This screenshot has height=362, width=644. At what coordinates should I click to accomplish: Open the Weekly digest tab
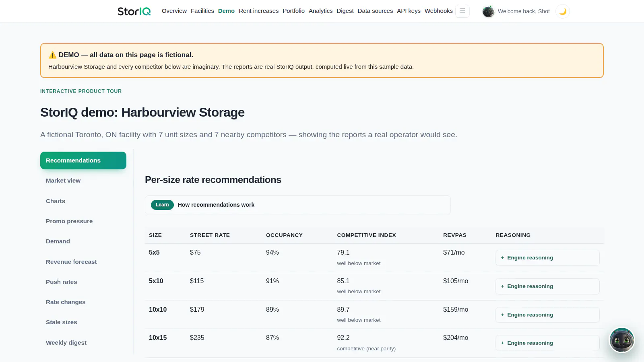[83, 343]
